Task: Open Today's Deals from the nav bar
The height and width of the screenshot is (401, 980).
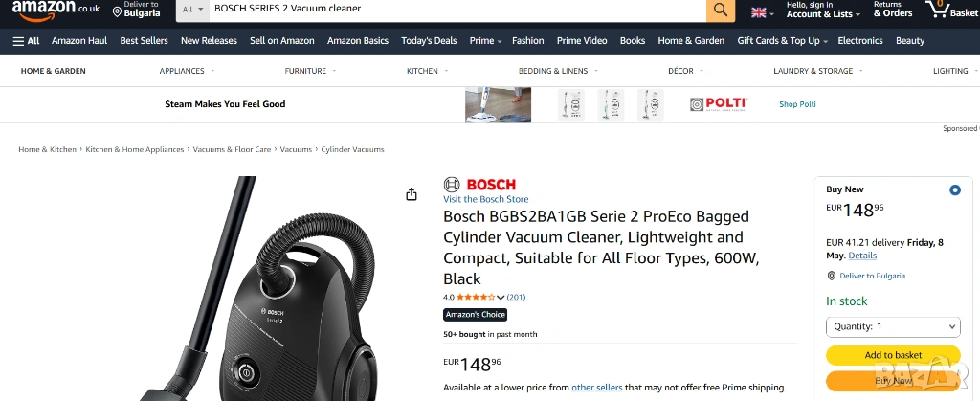Action: pyautogui.click(x=429, y=41)
